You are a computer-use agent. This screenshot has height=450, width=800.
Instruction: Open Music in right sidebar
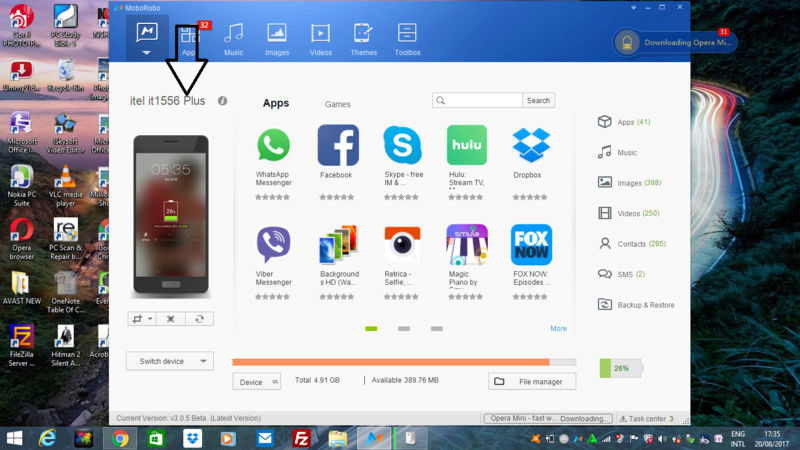click(617, 153)
